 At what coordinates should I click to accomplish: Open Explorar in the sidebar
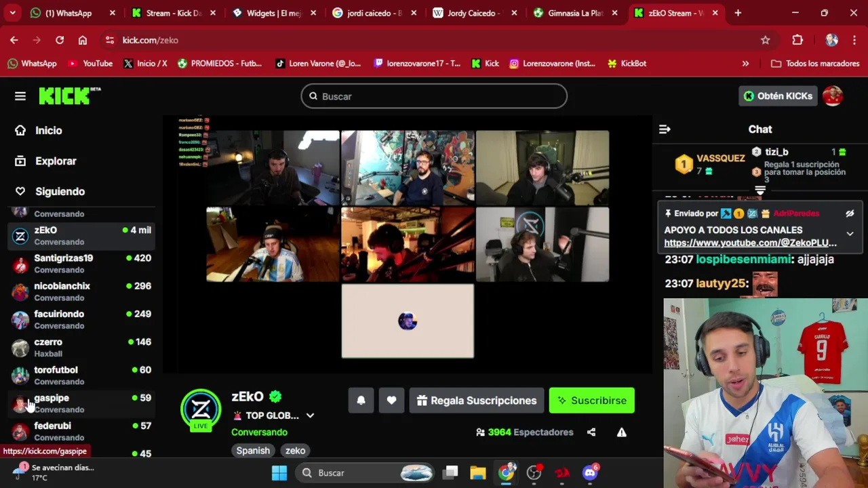click(x=56, y=161)
